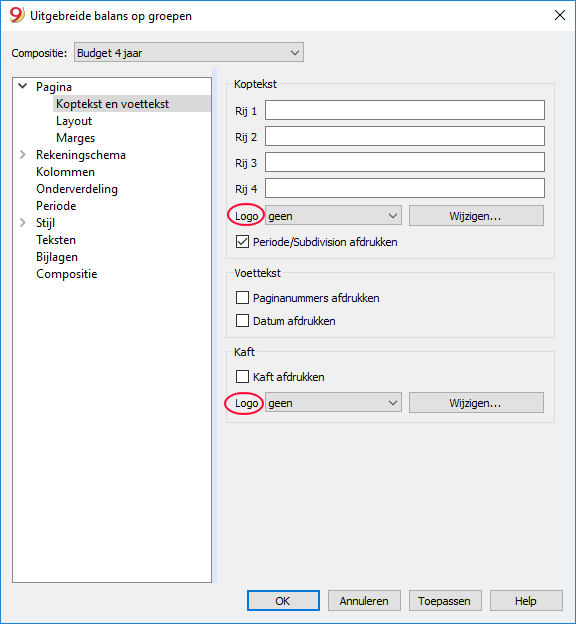
Task: Open the Periode section
Action: coord(56,206)
